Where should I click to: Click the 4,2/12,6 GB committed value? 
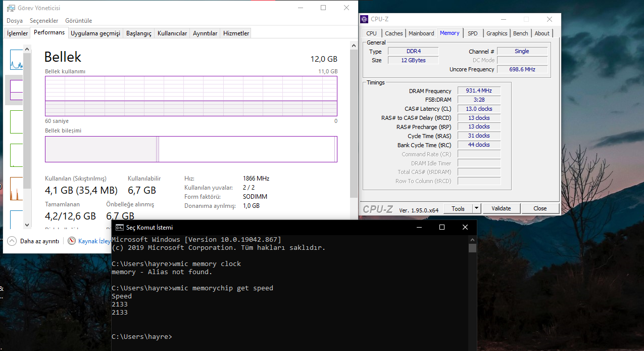70,216
